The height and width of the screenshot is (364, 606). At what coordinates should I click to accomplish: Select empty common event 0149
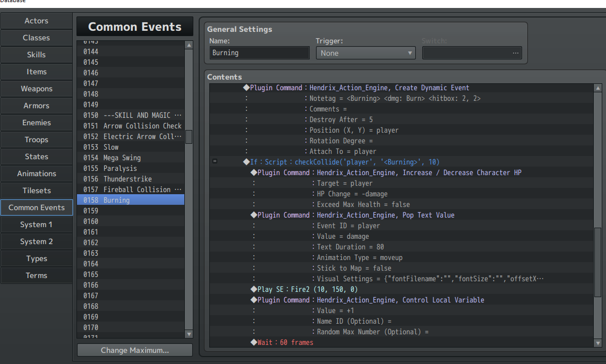pyautogui.click(x=131, y=105)
